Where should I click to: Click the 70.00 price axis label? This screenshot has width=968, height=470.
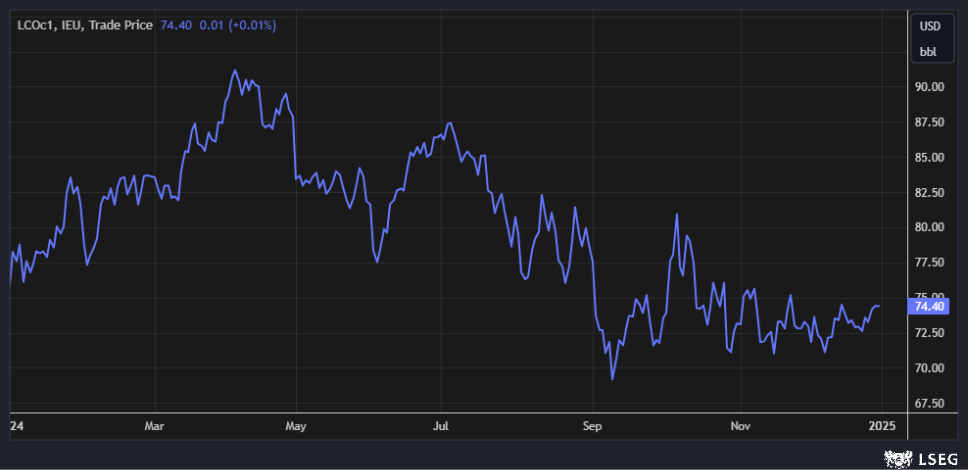[x=929, y=368]
